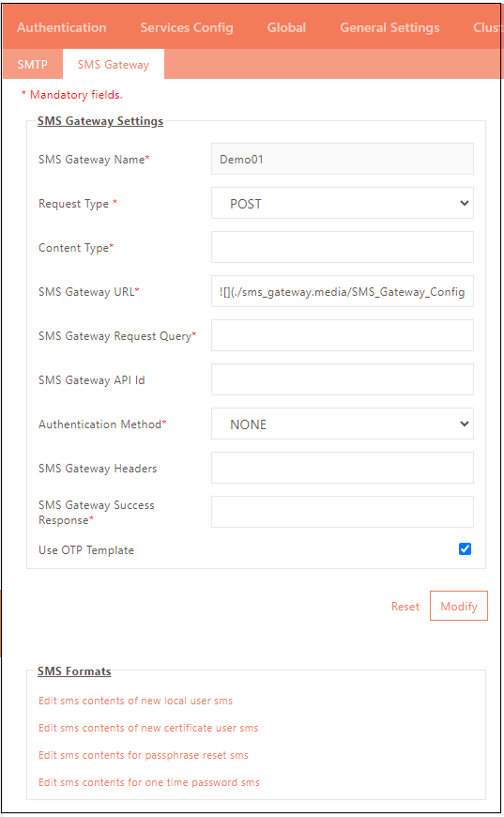
Task: Select the SMS Gateway tab
Action: pos(114,64)
